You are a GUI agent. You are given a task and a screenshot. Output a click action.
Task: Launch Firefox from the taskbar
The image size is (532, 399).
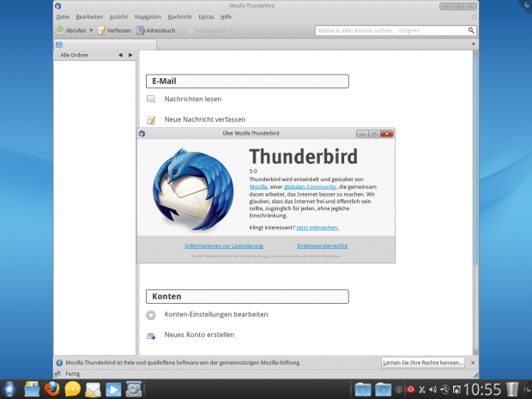pyautogui.click(x=52, y=390)
